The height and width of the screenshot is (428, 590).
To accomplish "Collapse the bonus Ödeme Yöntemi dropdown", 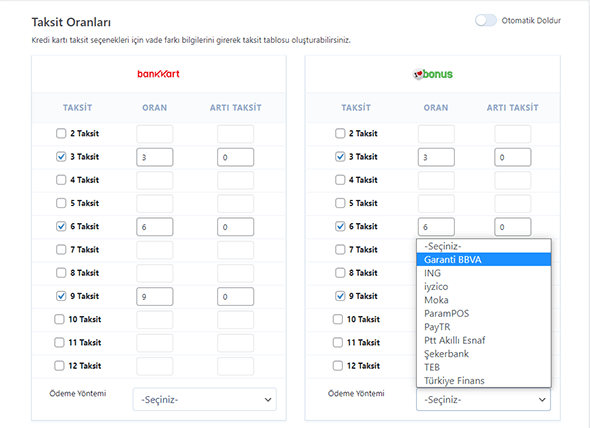I will point(484,399).
